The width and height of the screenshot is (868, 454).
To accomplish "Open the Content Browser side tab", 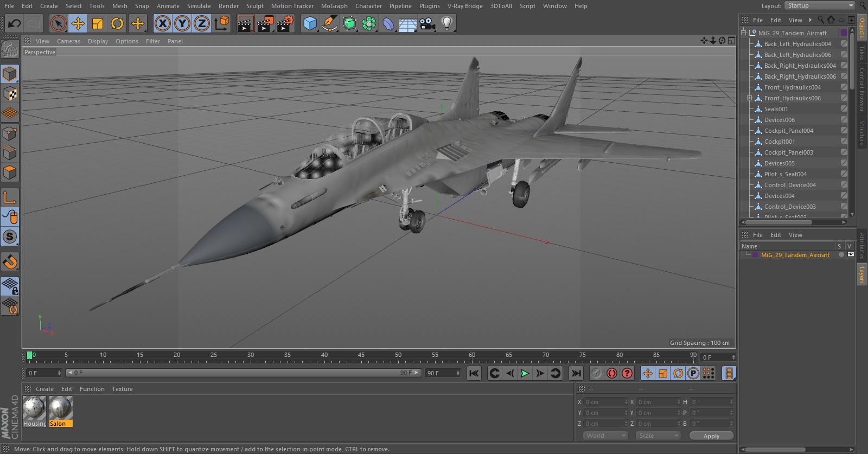I will pyautogui.click(x=862, y=89).
